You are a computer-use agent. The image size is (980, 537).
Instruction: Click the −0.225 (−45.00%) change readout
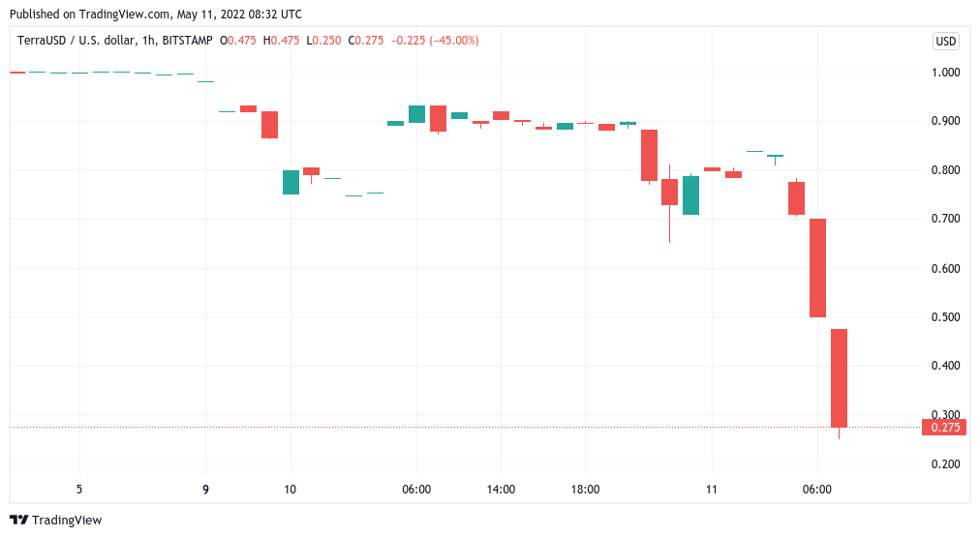(435, 41)
